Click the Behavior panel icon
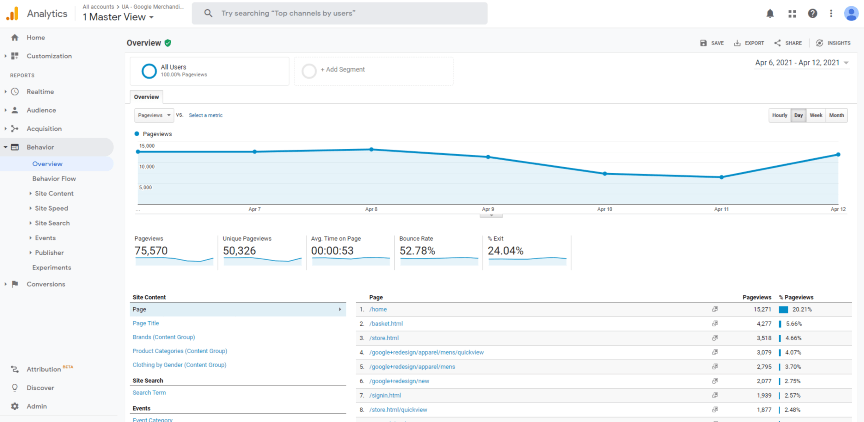Screen dimensions: 864x422 (15, 147)
